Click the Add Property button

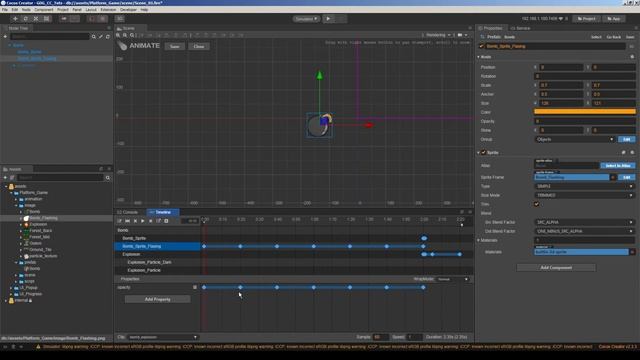click(158, 299)
